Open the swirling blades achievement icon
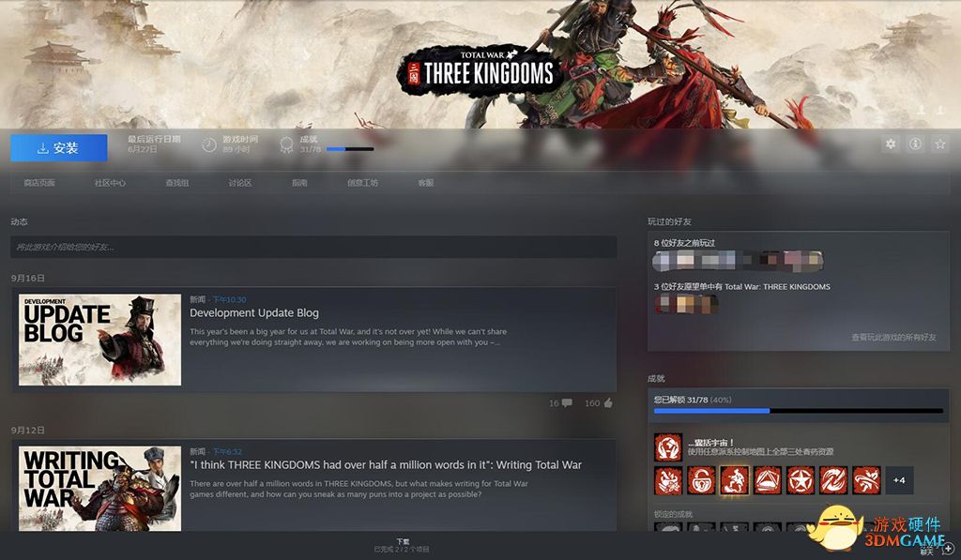Viewport: 961px width, 560px height. (833, 480)
